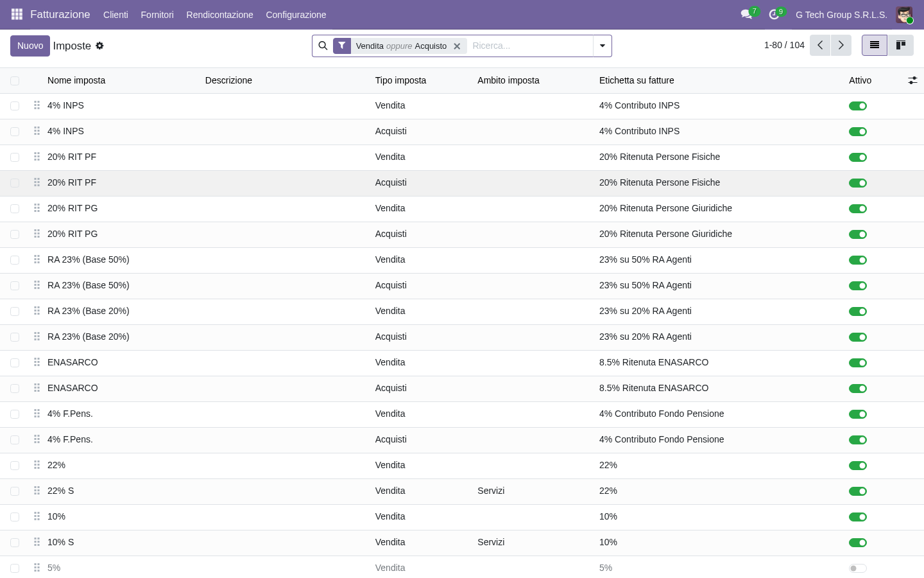
Task: Grab drag handle of RA 23% (Base 20%) Vendita row
Action: pyautogui.click(x=37, y=311)
